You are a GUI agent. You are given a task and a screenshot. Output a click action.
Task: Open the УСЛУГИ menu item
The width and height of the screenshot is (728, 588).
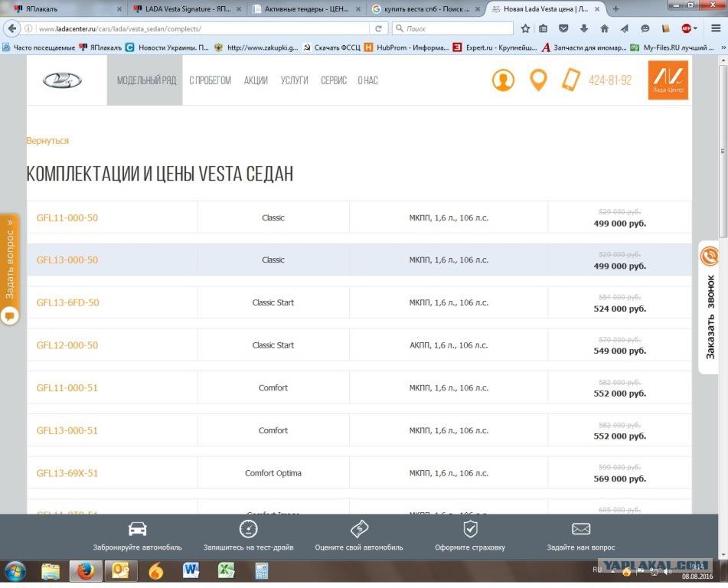pos(295,80)
